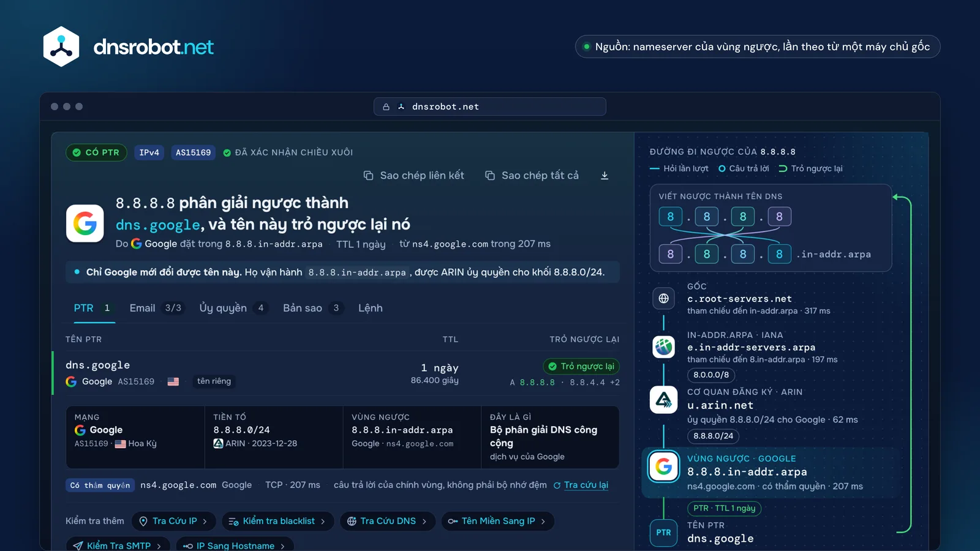Viewport: 980px width, 551px height.
Task: Open the Tên Miền Sang IP chevron button
Action: [x=497, y=521]
